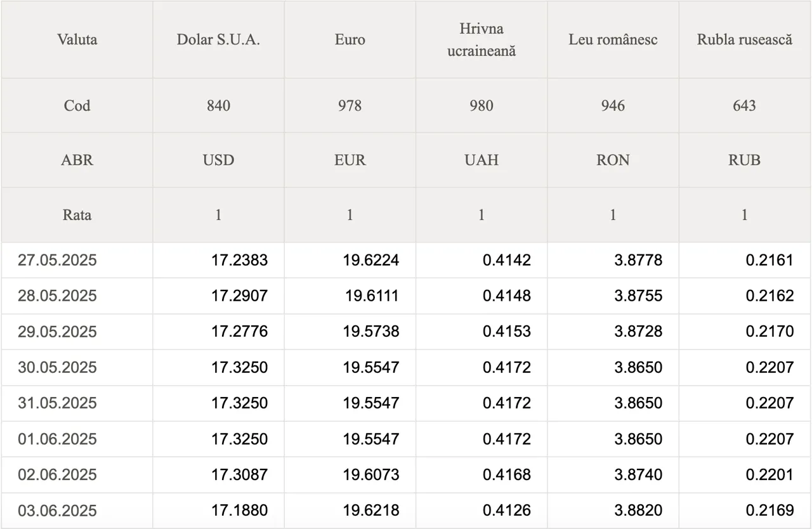Select the Euro rate 19.6111
812x529 pixels.
[x=372, y=296]
